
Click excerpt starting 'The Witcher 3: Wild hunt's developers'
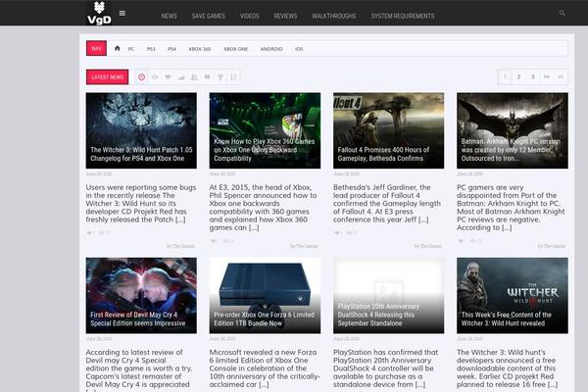(x=507, y=368)
